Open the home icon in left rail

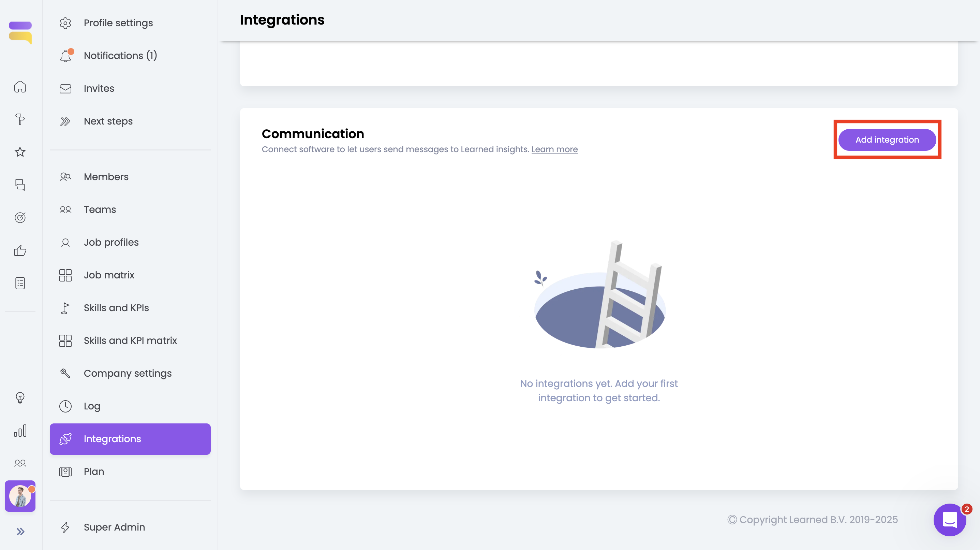point(20,87)
